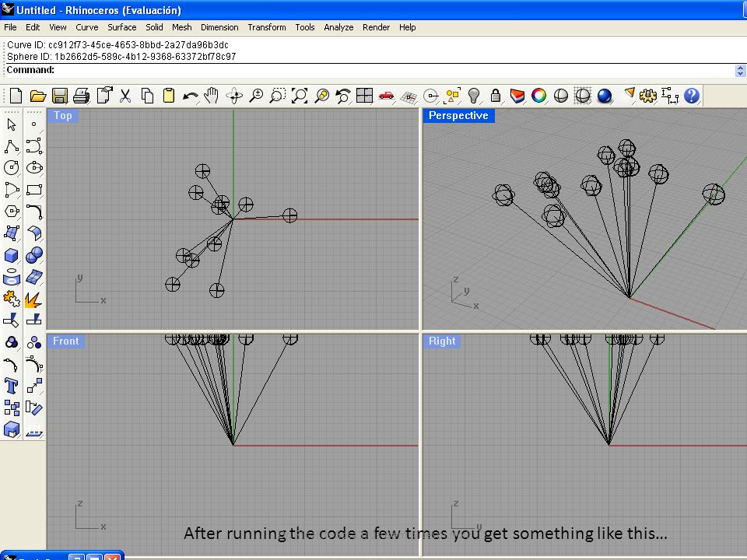Click into the Command prompt field

[370, 70]
